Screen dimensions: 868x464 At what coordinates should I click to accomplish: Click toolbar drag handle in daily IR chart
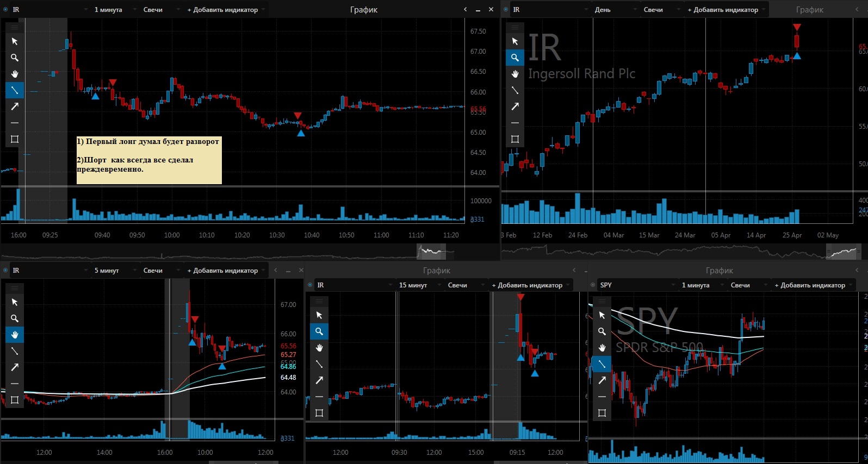tap(515, 27)
